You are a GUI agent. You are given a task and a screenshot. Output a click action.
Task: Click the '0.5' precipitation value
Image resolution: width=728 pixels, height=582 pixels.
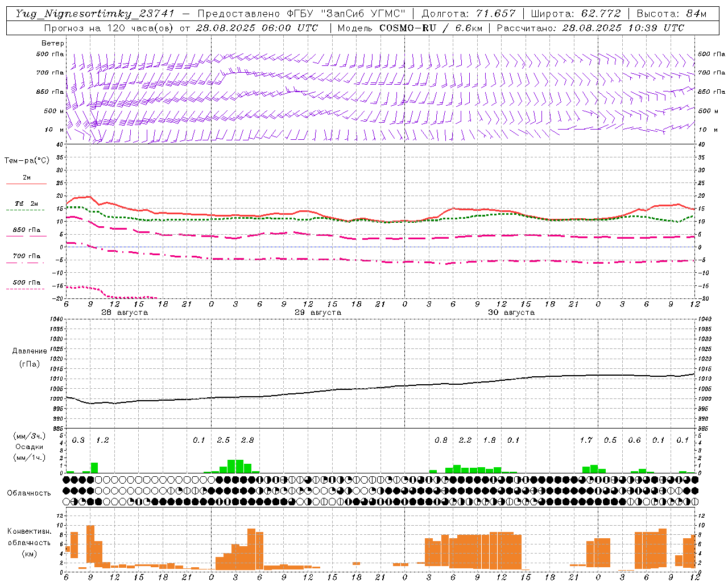pos(610,440)
